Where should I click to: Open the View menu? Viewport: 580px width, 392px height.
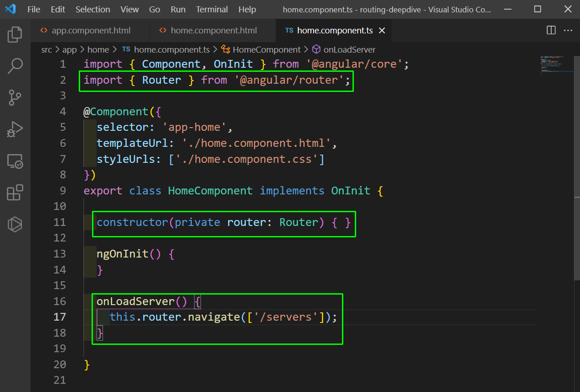[x=130, y=9]
